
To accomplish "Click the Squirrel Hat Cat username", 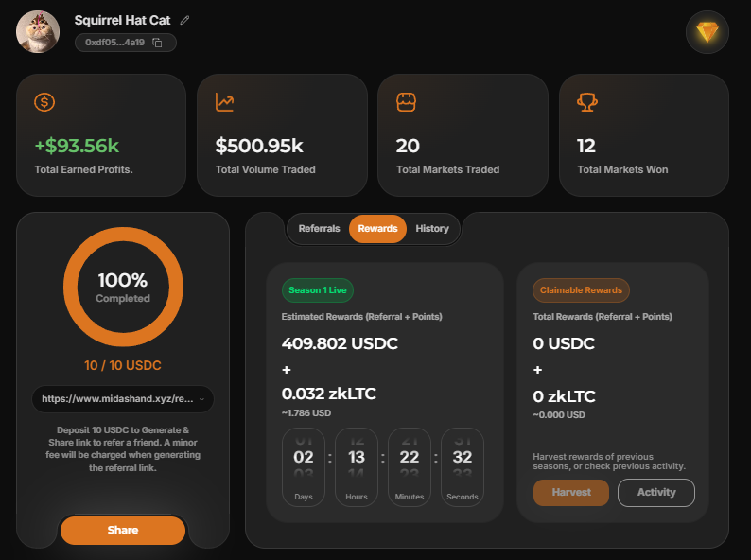I will (x=122, y=20).
